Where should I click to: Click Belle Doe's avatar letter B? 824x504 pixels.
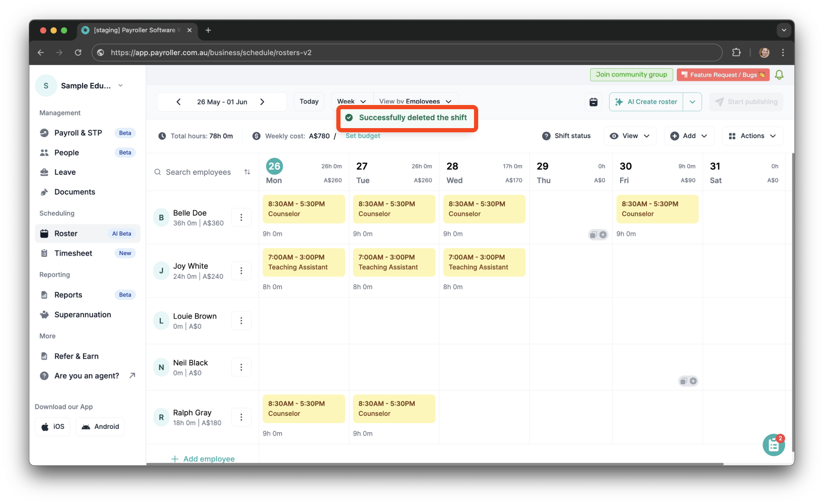tap(161, 217)
